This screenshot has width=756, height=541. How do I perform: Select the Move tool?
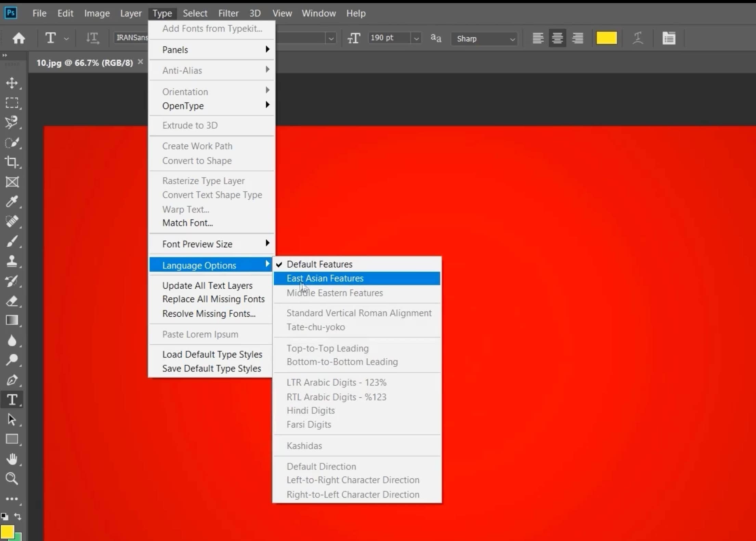tap(12, 83)
